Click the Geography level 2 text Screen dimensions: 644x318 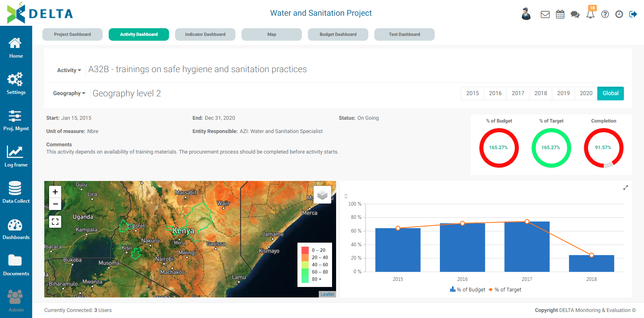(127, 94)
